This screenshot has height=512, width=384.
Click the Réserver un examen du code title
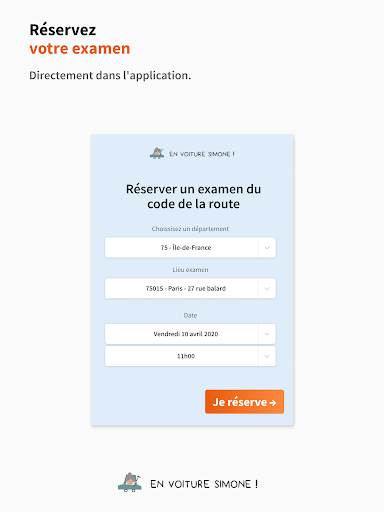pos(193,196)
